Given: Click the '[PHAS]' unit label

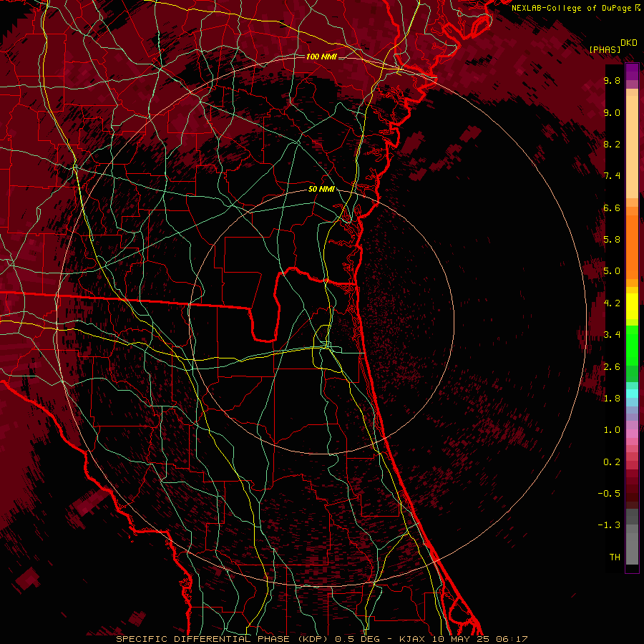Looking at the screenshot, I should pyautogui.click(x=605, y=49).
